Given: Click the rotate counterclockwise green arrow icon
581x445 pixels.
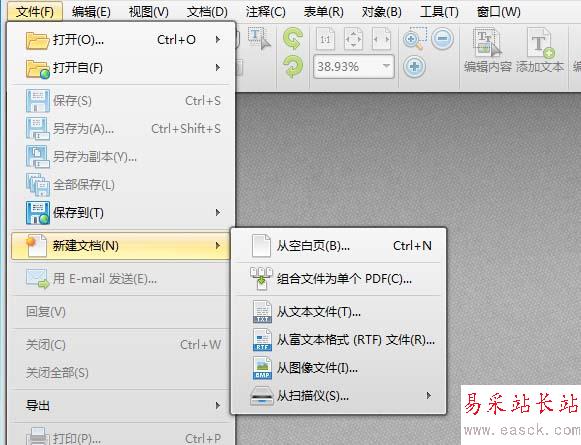Looking at the screenshot, I should (x=293, y=39).
